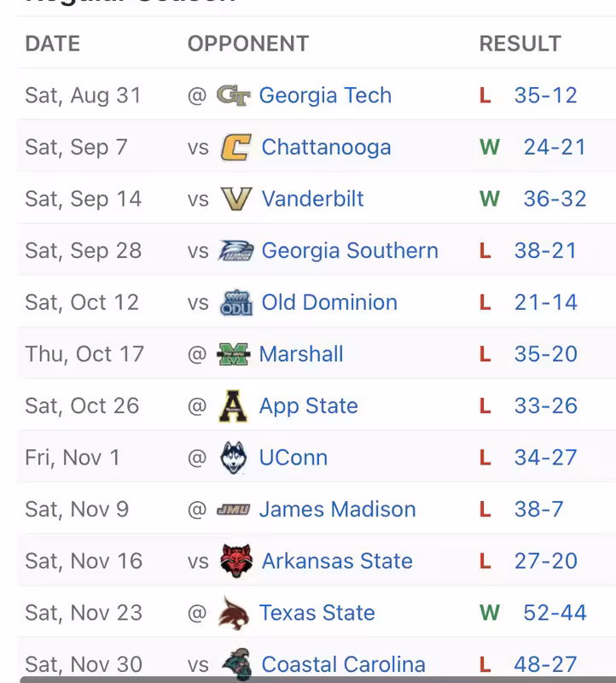The height and width of the screenshot is (683, 616).
Task: View the 52-44 Texas State game score
Action: pyautogui.click(x=555, y=613)
